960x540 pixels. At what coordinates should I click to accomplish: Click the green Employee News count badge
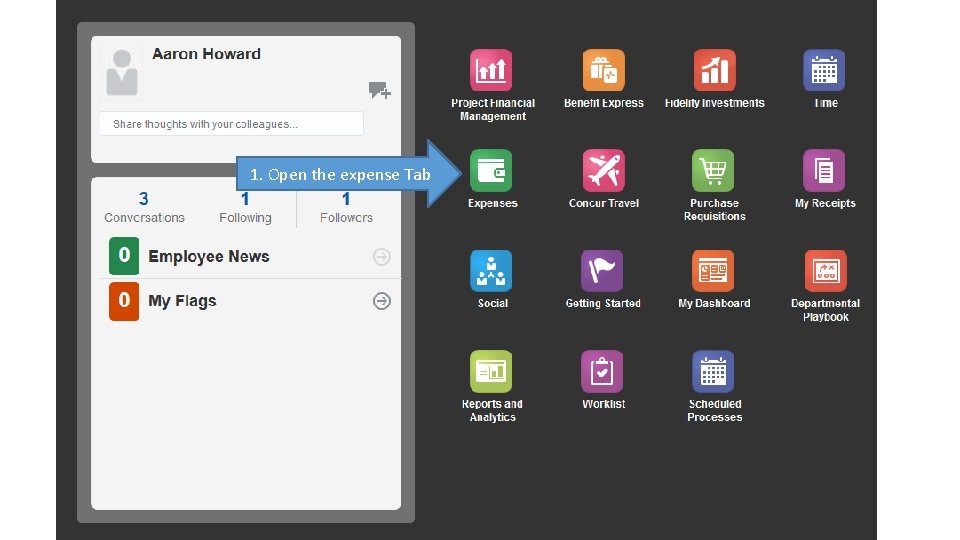click(124, 256)
